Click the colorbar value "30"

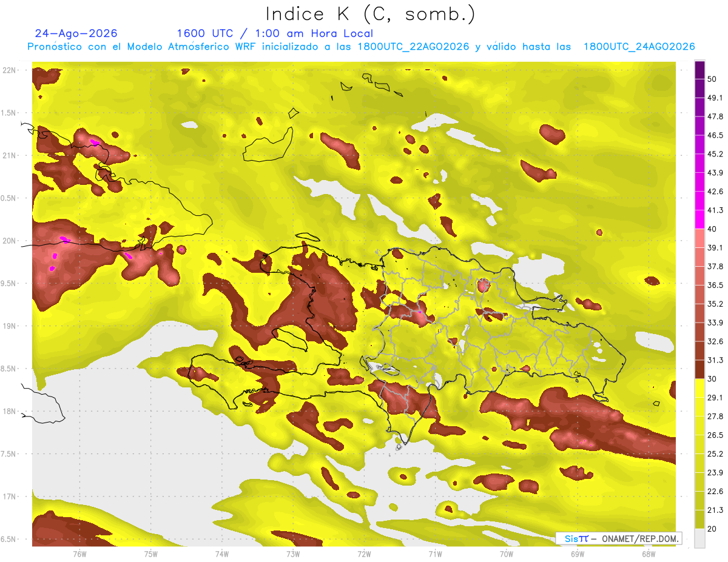tap(712, 379)
